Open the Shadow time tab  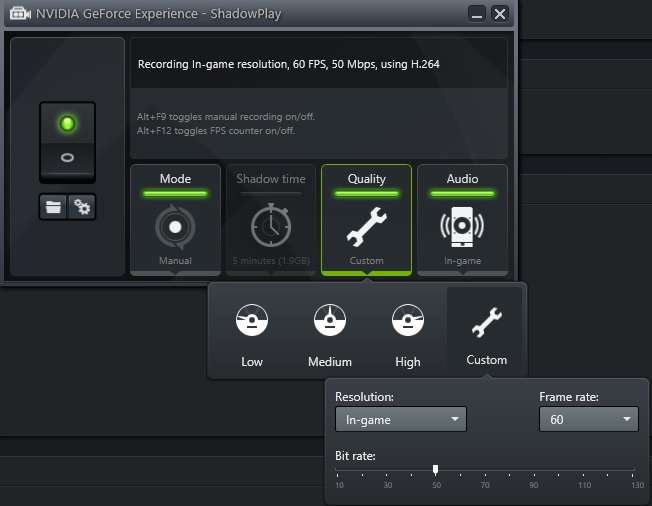271,220
